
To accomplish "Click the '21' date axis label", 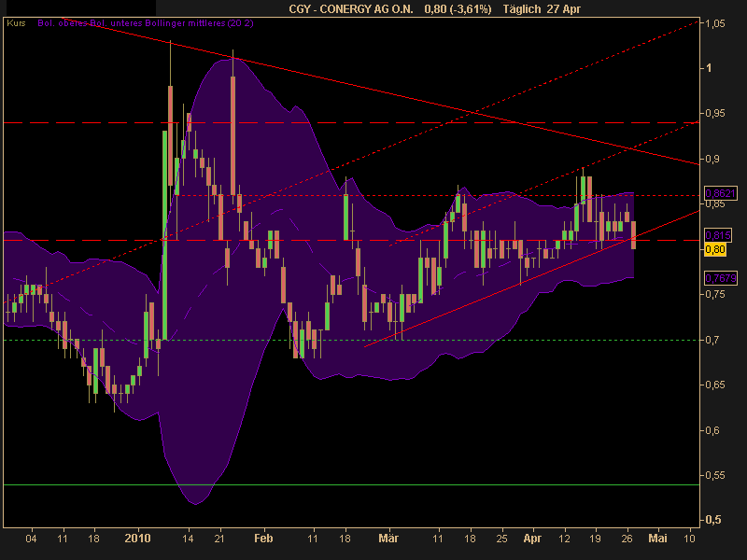I will [x=219, y=539].
